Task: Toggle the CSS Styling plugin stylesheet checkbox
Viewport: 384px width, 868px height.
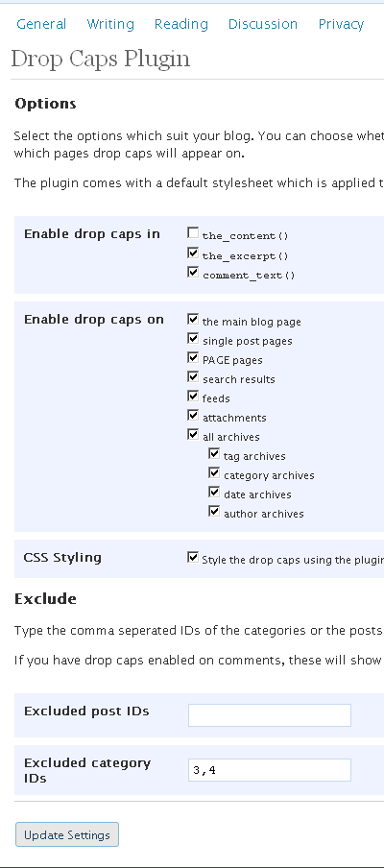Action: [x=193, y=558]
